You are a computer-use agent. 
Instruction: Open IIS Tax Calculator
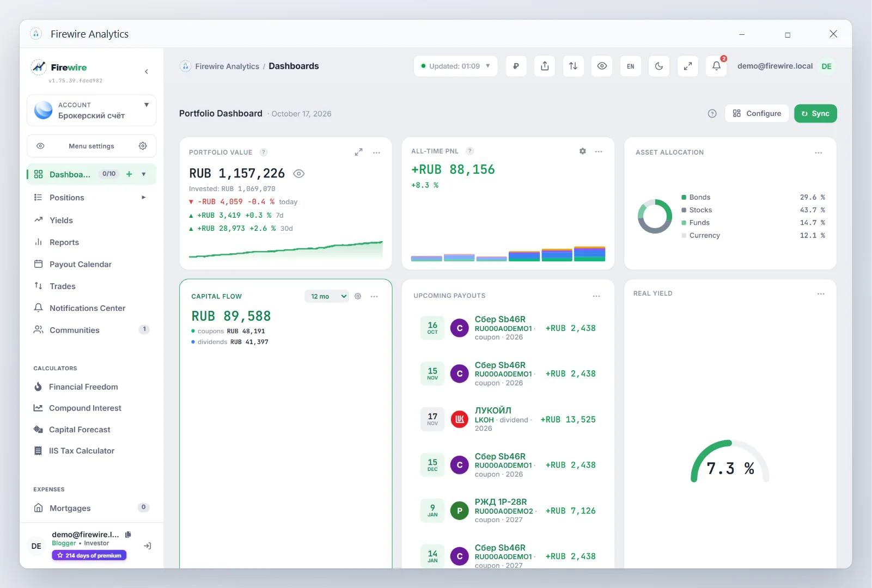[92, 451]
